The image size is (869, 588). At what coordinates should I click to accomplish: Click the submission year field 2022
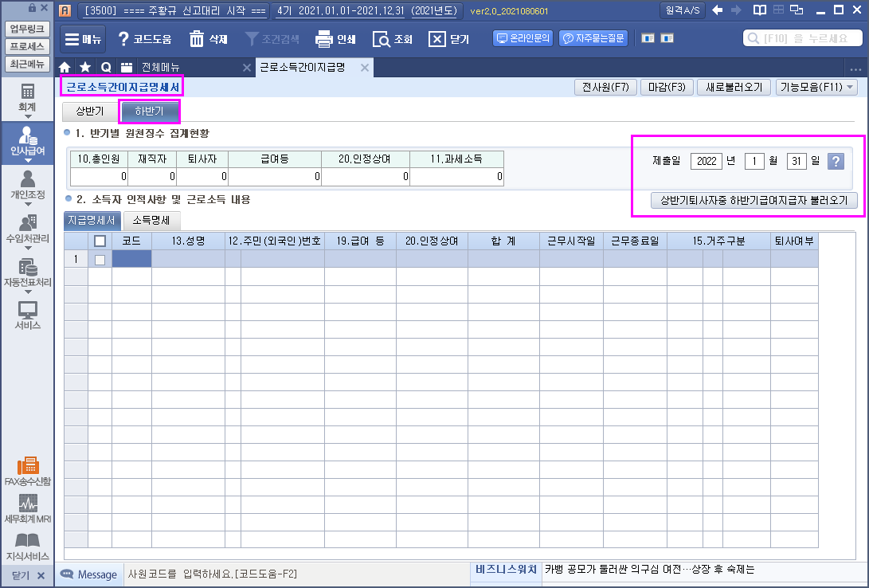click(707, 161)
